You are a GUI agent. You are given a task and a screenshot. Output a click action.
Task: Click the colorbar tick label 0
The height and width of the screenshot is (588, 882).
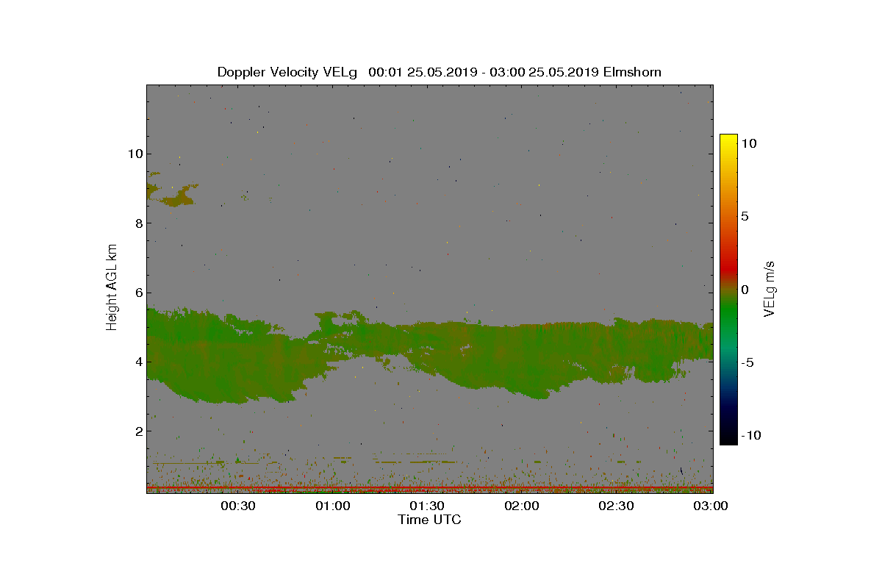click(x=745, y=290)
